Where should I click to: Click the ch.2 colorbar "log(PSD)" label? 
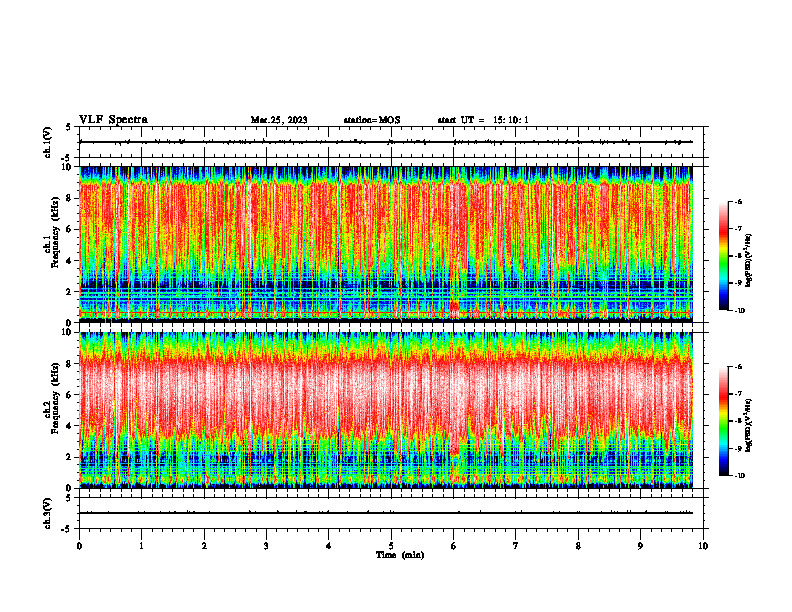(749, 424)
